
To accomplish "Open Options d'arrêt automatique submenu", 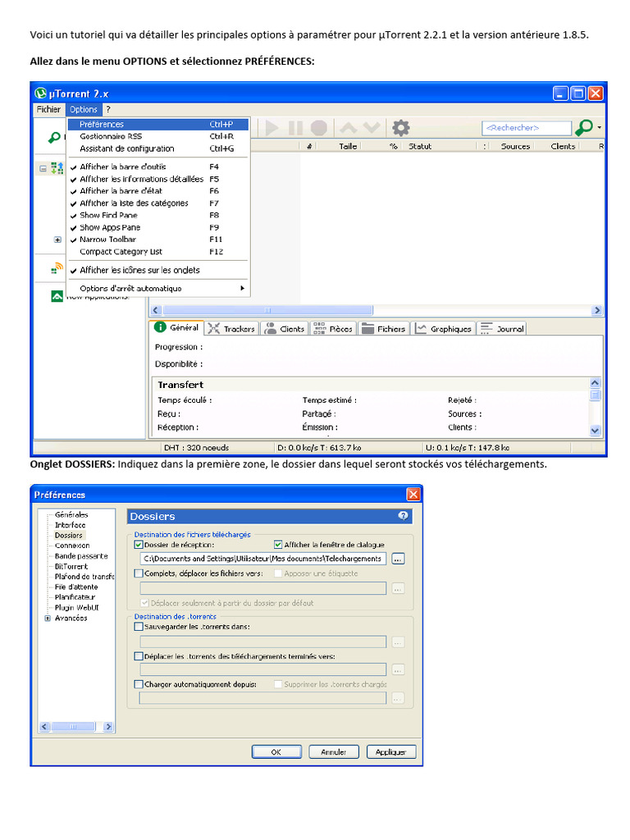I will tap(158, 288).
